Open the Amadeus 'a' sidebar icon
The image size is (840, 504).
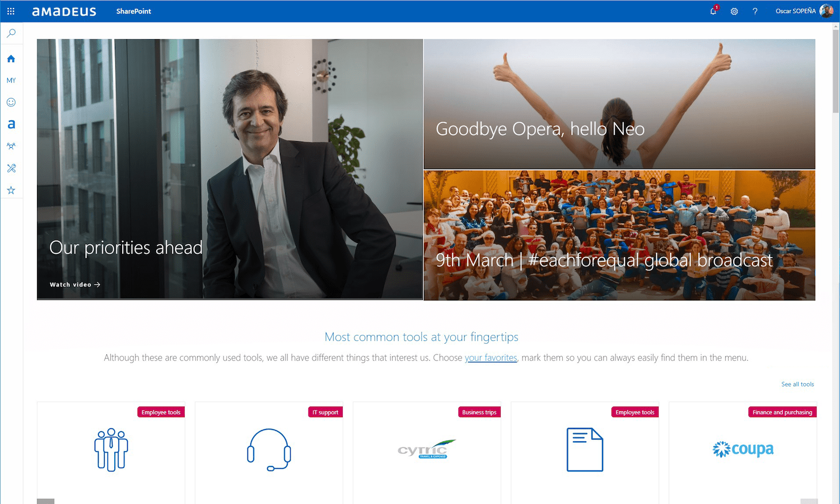(x=11, y=124)
